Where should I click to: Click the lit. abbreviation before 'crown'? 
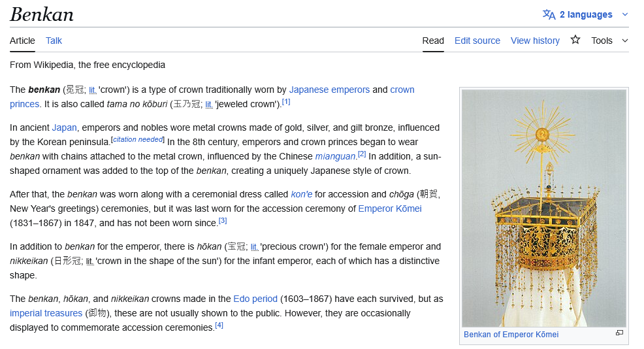(92, 90)
